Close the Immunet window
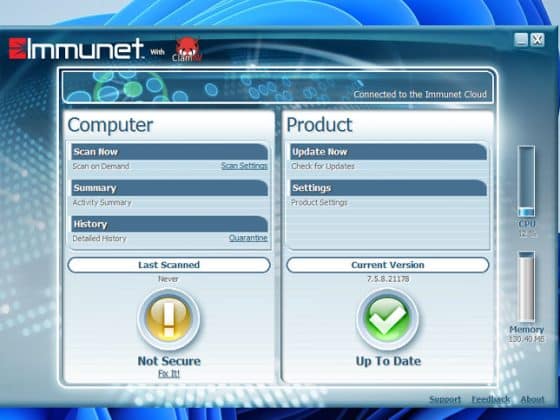The width and height of the screenshot is (560, 420). pyautogui.click(x=537, y=40)
